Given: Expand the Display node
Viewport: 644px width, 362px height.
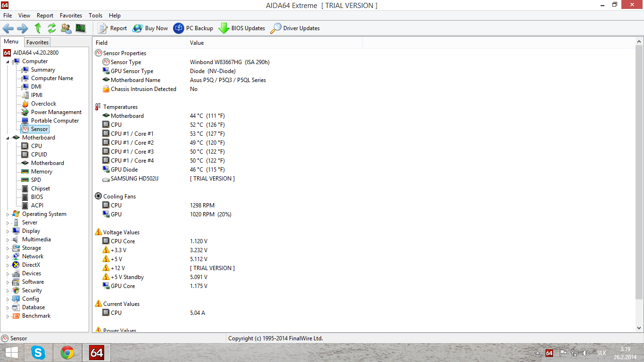Looking at the screenshot, I should [x=8, y=231].
